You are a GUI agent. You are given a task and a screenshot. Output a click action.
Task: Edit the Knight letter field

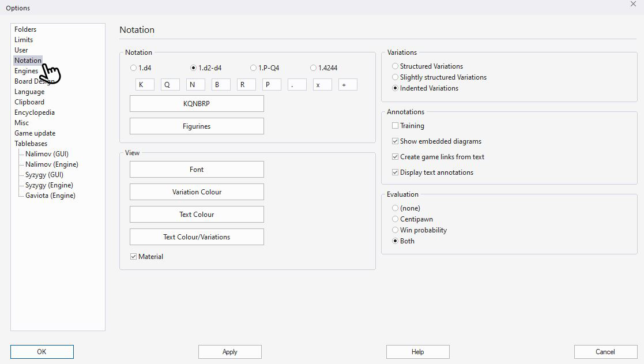coord(195,85)
